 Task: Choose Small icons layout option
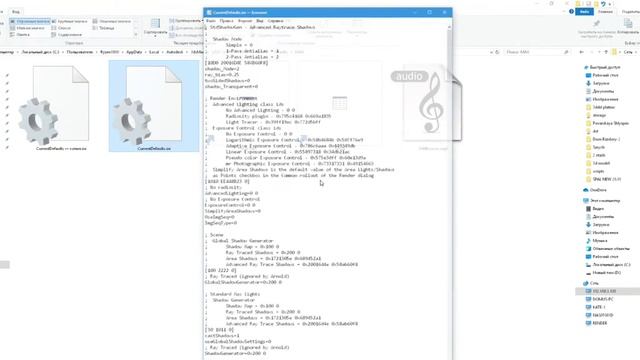(x=27, y=28)
